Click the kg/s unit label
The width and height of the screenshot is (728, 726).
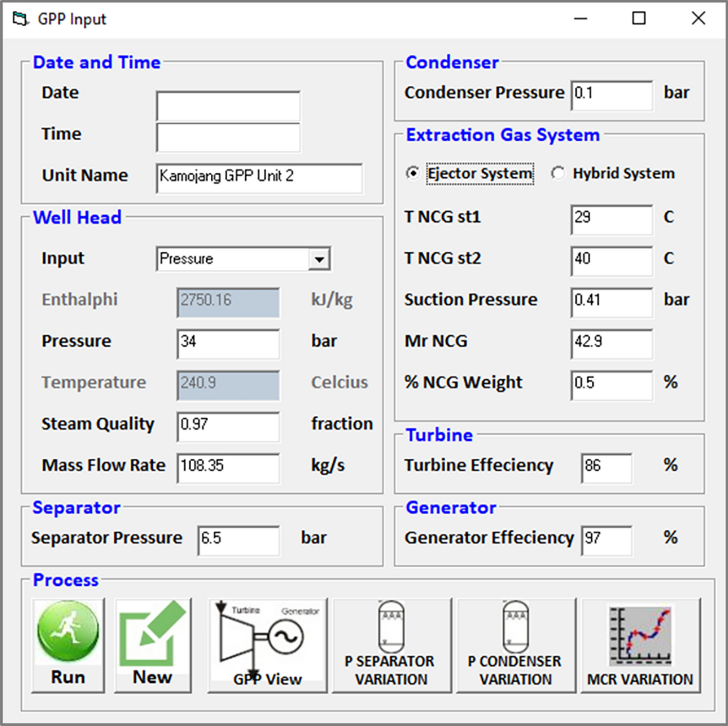327,466
